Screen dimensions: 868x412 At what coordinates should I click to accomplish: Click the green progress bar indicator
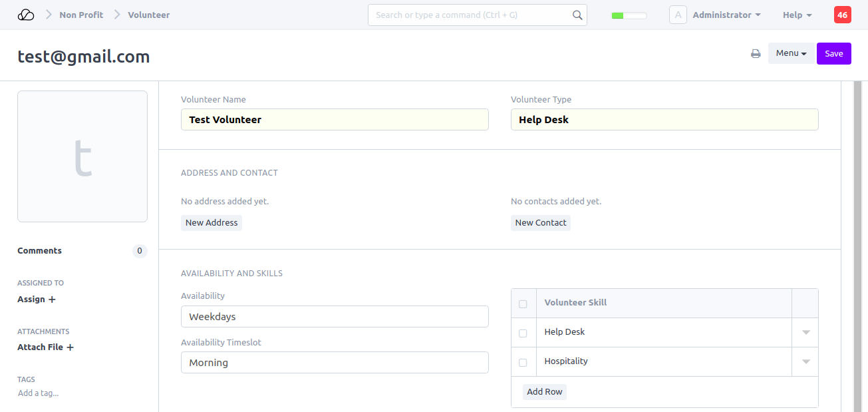(x=629, y=15)
